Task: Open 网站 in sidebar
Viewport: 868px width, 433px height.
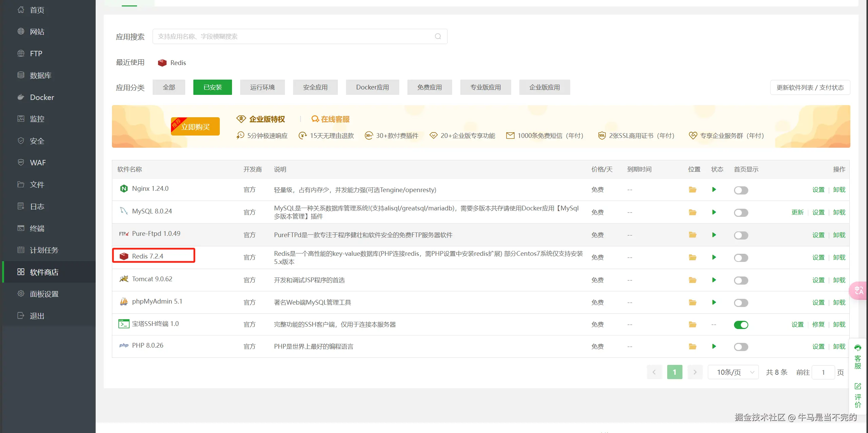Action: pos(49,32)
